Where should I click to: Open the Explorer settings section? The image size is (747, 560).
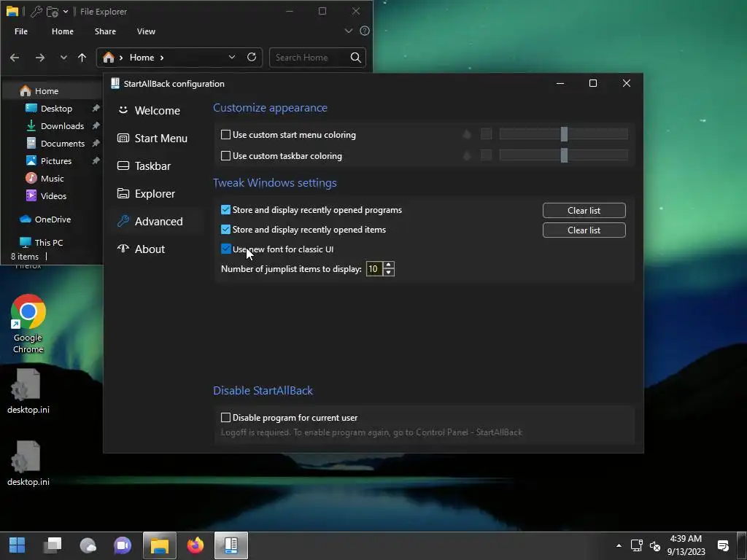[x=146, y=194]
